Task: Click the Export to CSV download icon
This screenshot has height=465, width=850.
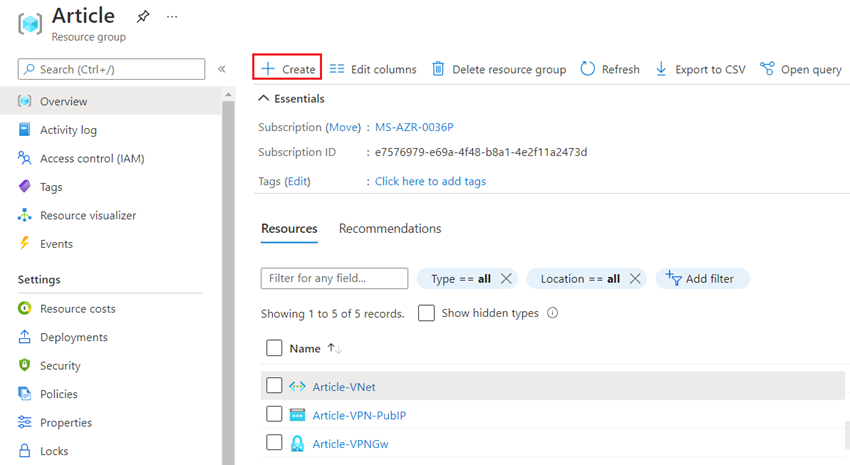Action: click(661, 69)
